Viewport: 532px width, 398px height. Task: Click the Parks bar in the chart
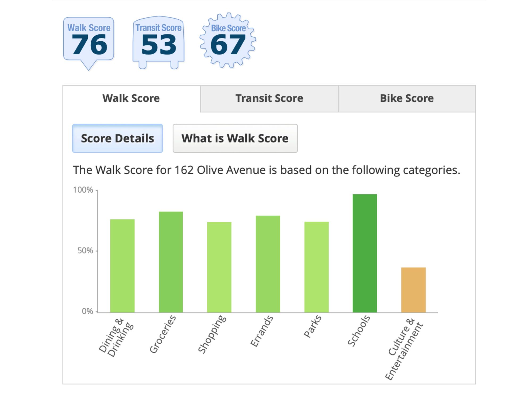317,267
